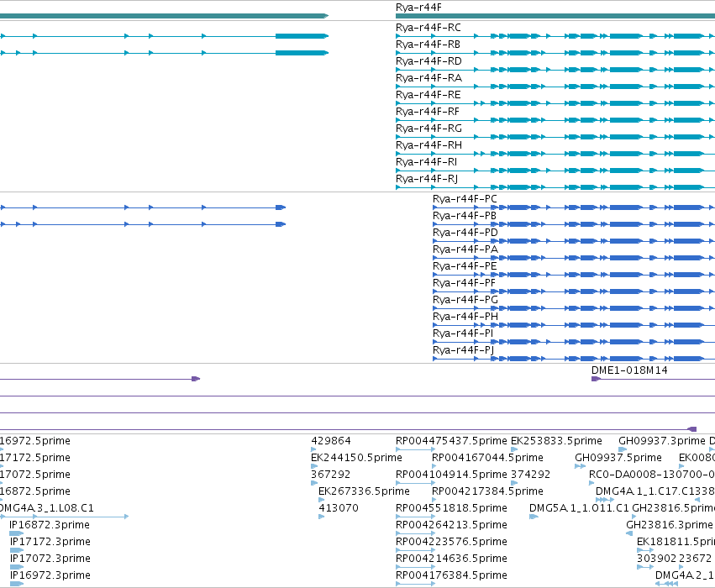Click the Rya-r44F-PI protein label
Viewport: 715px width, 588px height.
coord(463,333)
